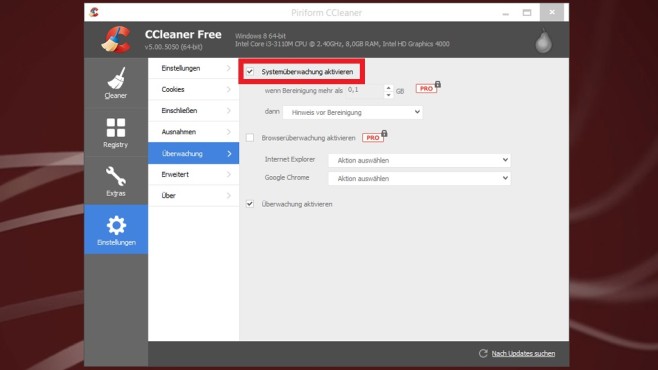The width and height of the screenshot is (658, 370).
Task: Toggle Überwachung aktivieren checkbox
Action: click(x=250, y=204)
